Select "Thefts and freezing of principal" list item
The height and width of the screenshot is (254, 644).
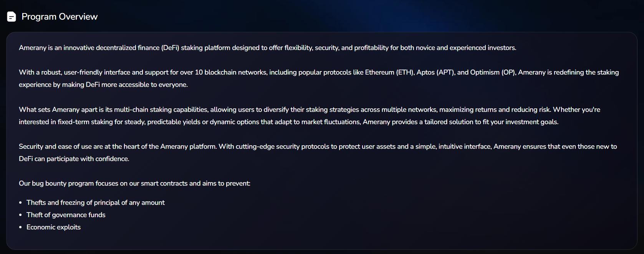tap(95, 203)
